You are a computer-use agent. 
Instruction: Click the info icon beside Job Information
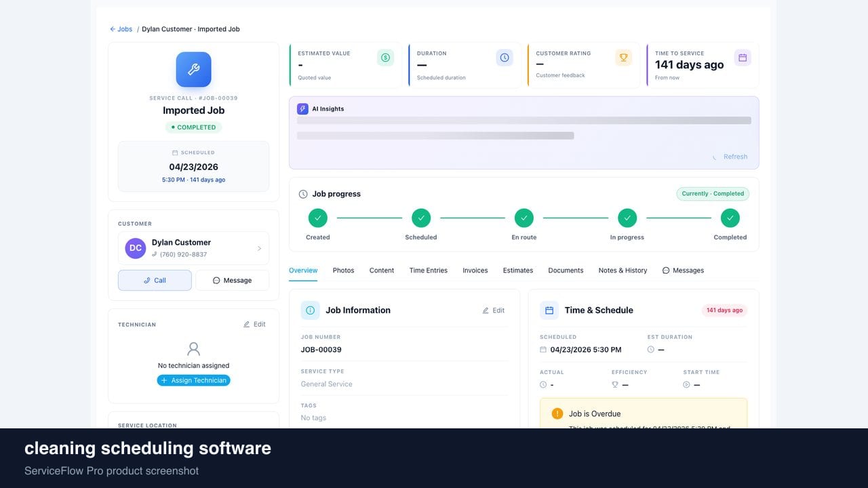[x=311, y=310]
